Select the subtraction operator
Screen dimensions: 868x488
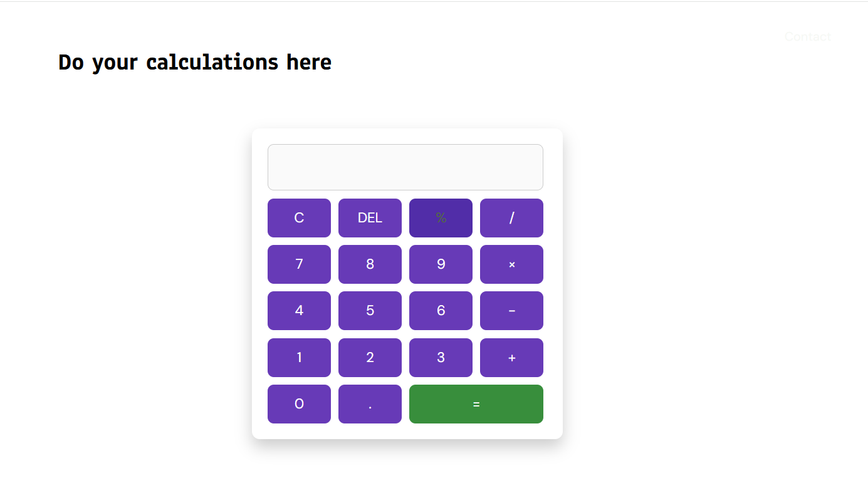click(511, 310)
